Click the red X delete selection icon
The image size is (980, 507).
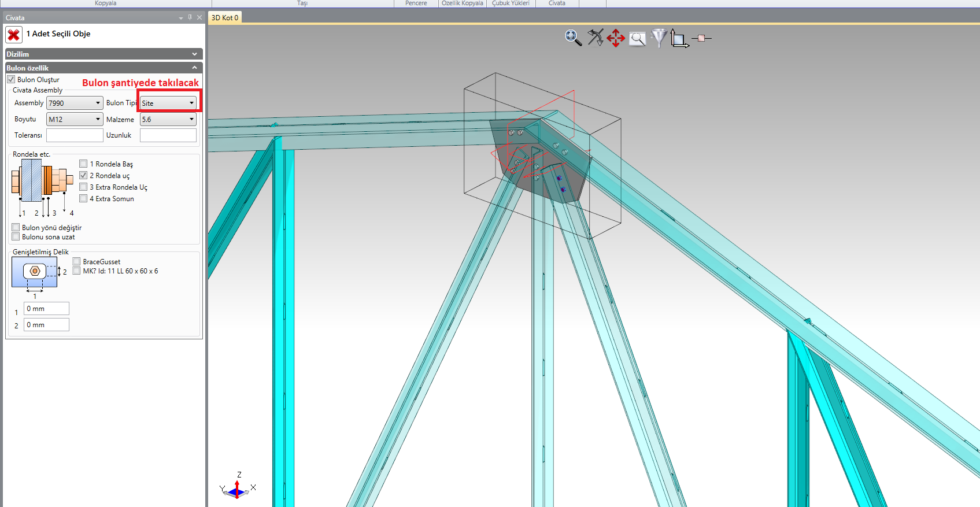[14, 35]
